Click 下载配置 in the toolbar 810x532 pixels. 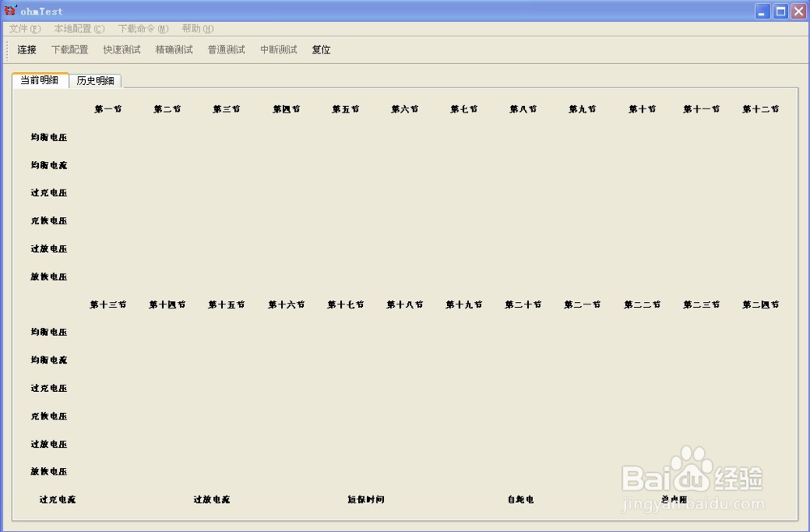(70, 49)
